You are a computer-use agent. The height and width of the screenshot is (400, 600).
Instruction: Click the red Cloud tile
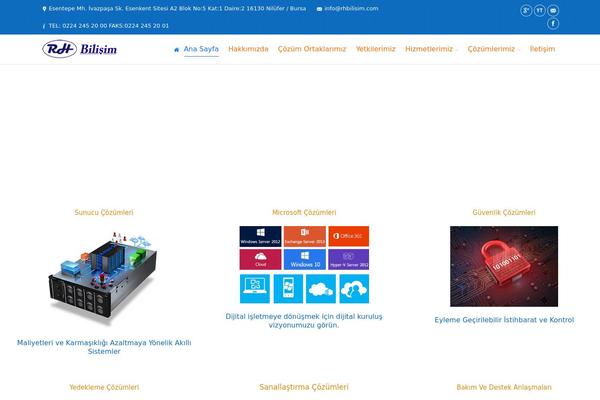(x=260, y=260)
